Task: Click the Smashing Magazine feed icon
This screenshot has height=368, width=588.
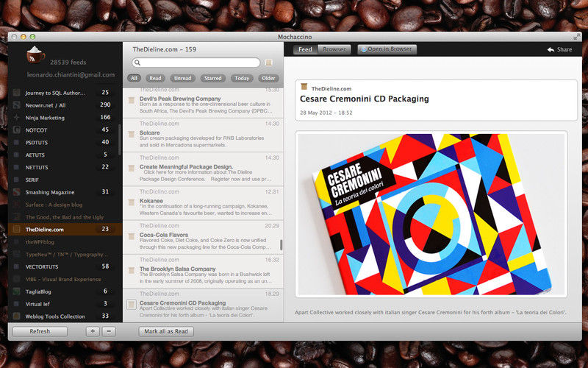Action: [x=16, y=192]
